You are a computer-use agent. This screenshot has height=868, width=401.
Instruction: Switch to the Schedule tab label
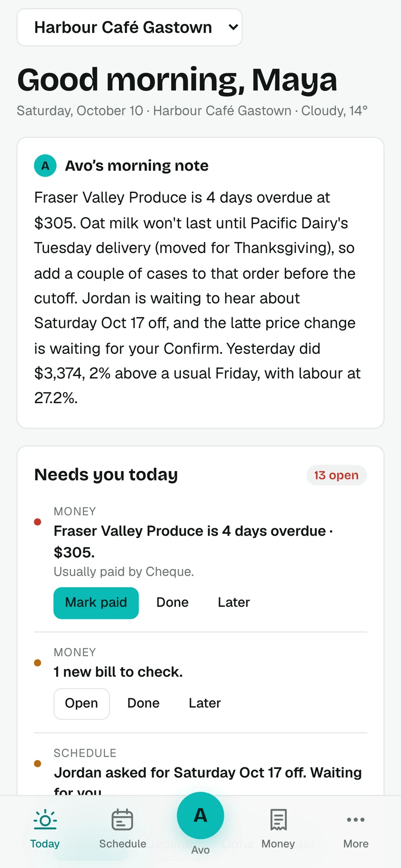(x=123, y=843)
